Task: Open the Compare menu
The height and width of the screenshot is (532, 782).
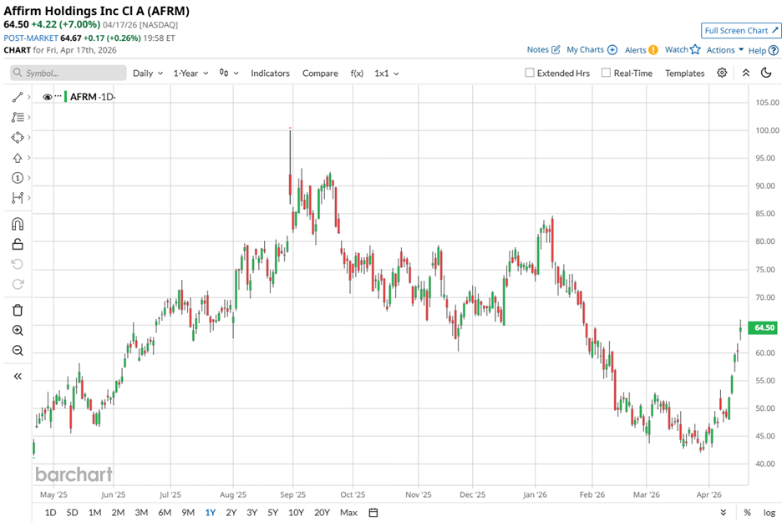Action: [320, 73]
